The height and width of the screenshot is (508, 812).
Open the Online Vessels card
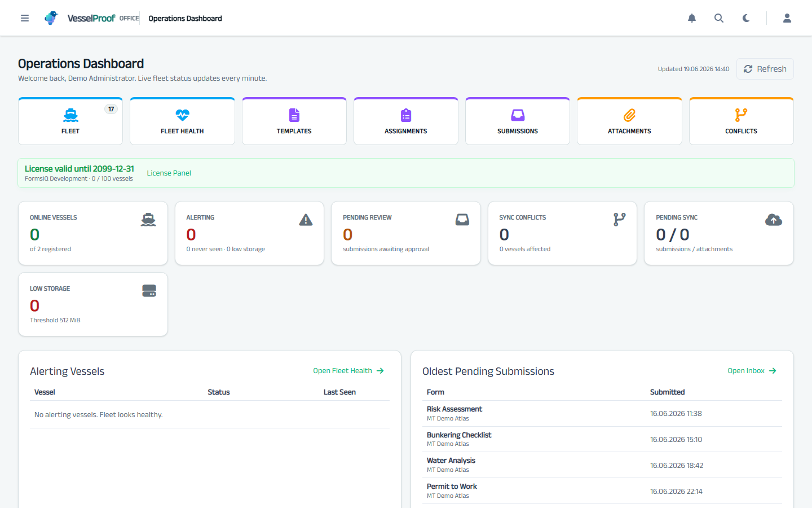pyautogui.click(x=93, y=233)
